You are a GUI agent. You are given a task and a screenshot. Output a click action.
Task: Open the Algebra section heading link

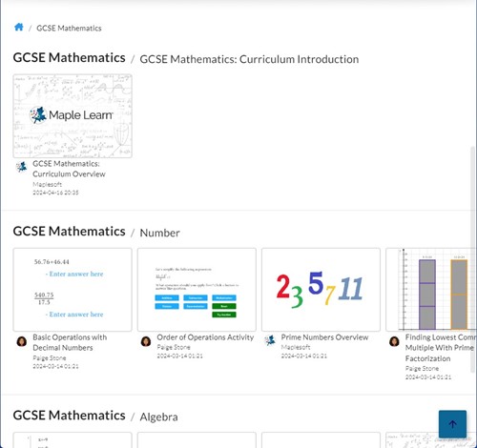click(x=158, y=417)
